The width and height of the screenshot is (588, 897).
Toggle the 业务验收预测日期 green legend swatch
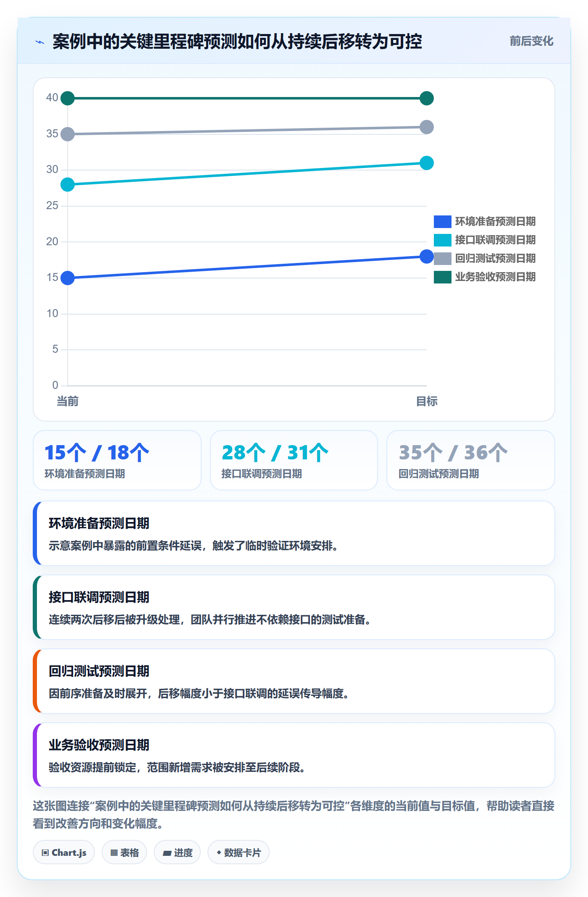pos(442,277)
